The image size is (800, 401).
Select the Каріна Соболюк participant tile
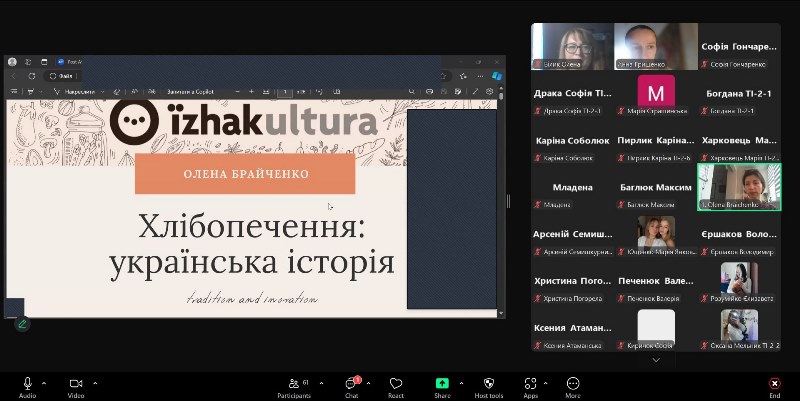point(572,140)
